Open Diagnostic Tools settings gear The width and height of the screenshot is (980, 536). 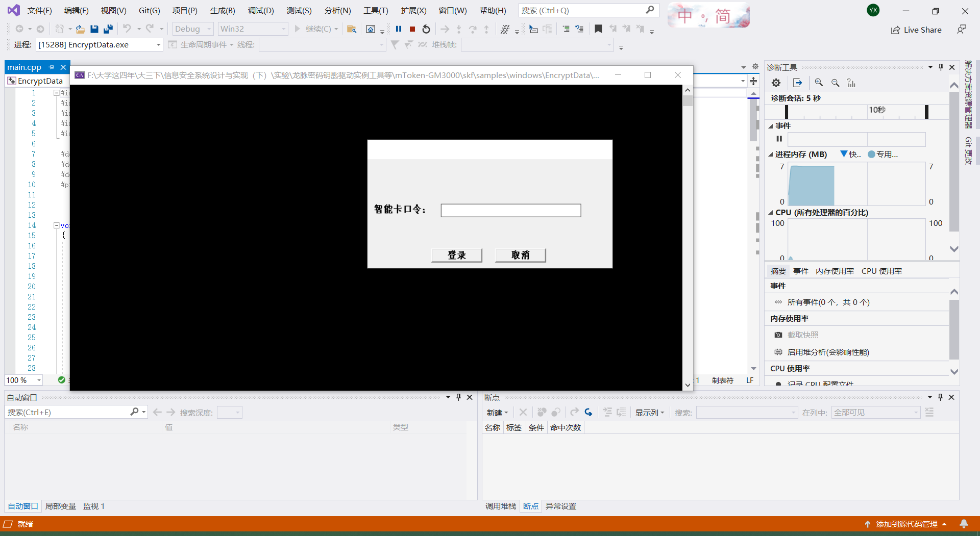[776, 83]
